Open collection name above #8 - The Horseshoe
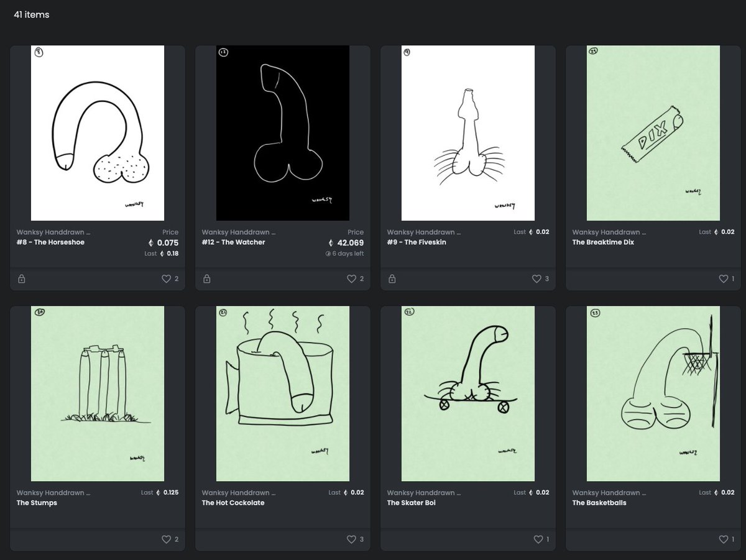Image resolution: width=746 pixels, height=560 pixels. (x=53, y=232)
